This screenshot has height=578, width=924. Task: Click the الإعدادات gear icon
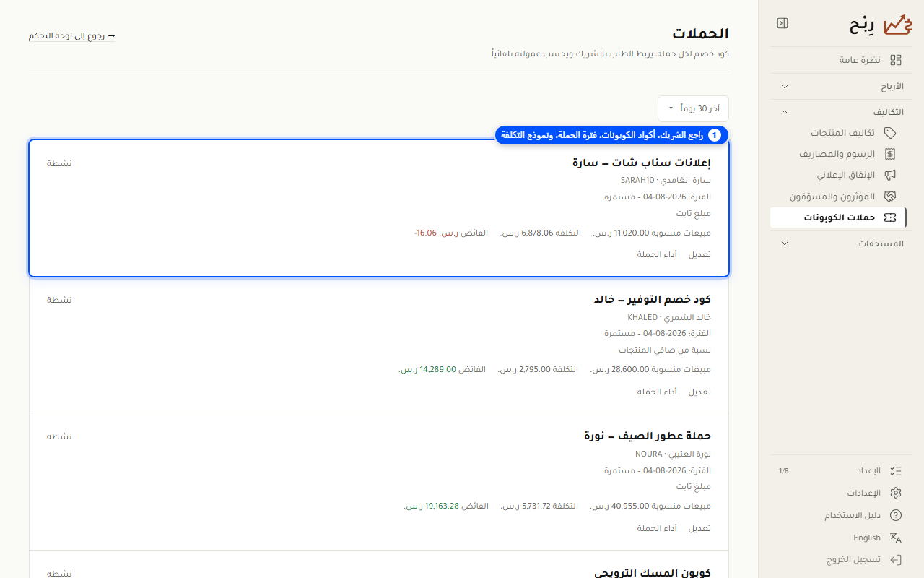[x=896, y=493]
